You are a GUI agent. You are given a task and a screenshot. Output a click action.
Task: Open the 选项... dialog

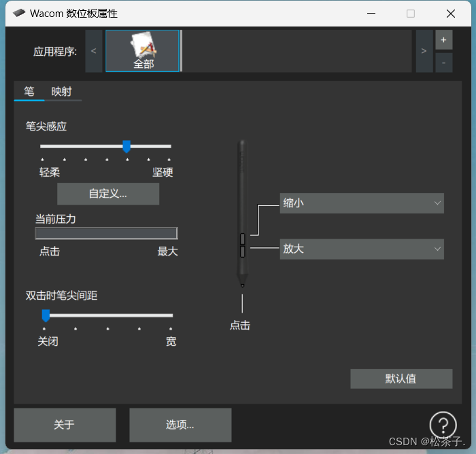pyautogui.click(x=180, y=425)
